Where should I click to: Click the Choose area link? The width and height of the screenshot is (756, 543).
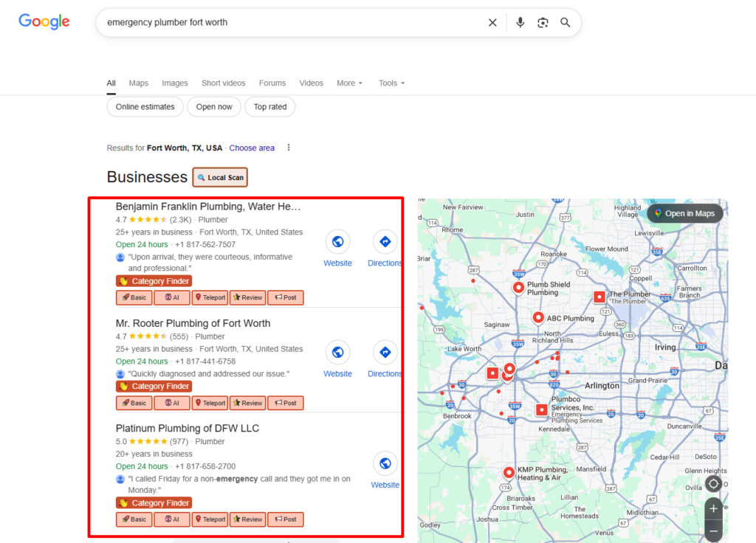[252, 148]
